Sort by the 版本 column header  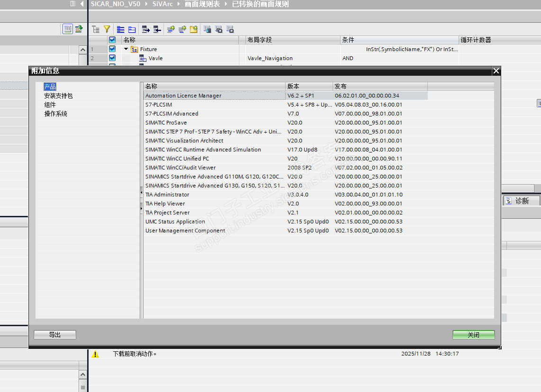pyautogui.click(x=309, y=86)
